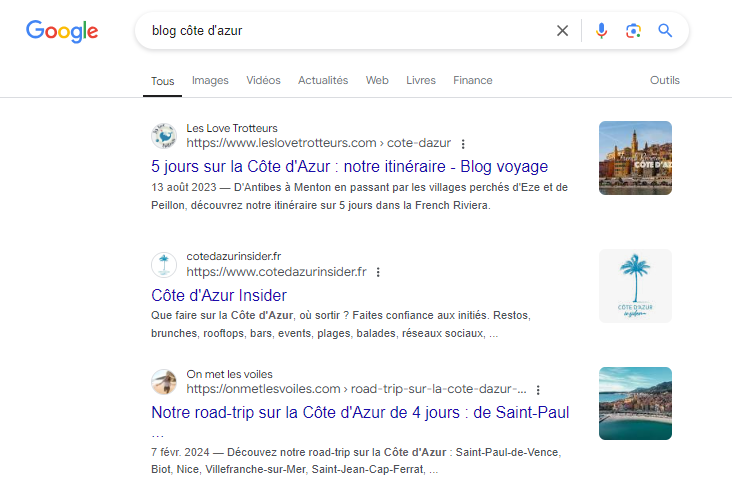This screenshot has width=732, height=487.
Task: Open Google Lens image search icon
Action: click(633, 31)
